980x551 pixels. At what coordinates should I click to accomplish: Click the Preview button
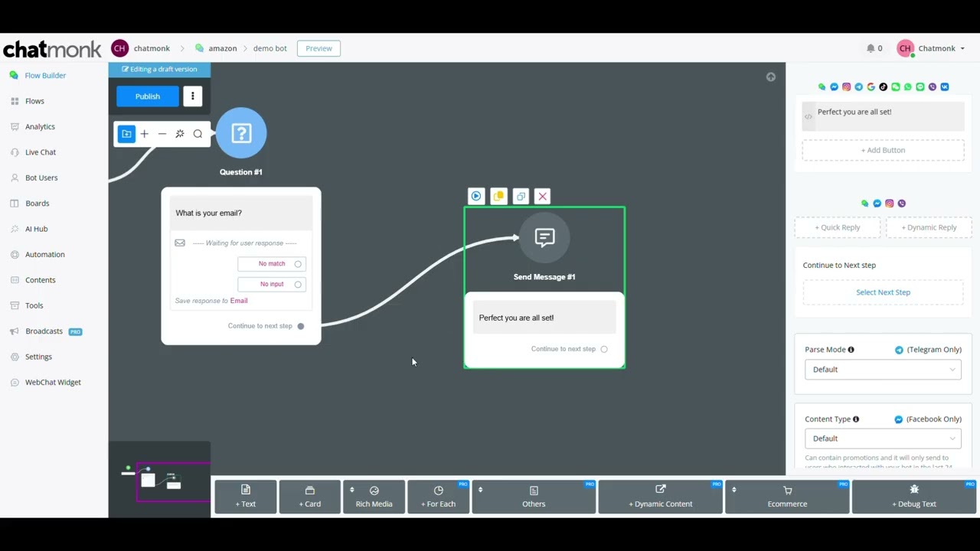point(319,48)
